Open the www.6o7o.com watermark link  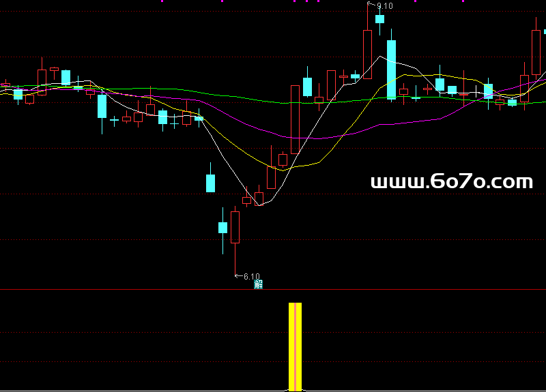451,182
